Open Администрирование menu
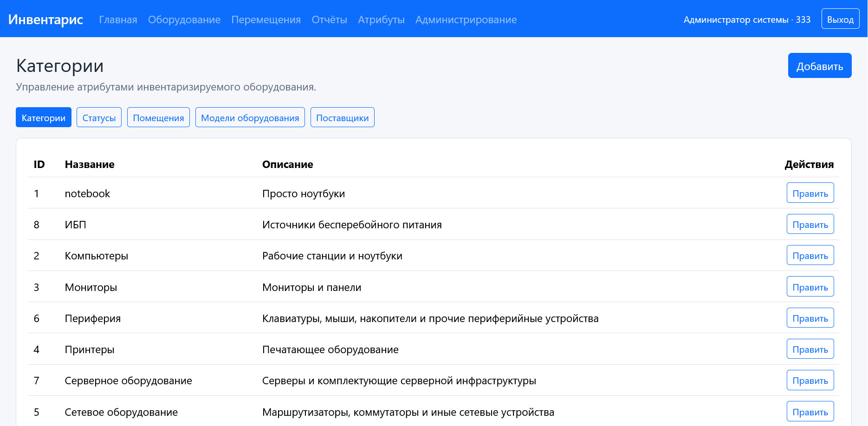The width and height of the screenshot is (868, 426). coord(466,19)
